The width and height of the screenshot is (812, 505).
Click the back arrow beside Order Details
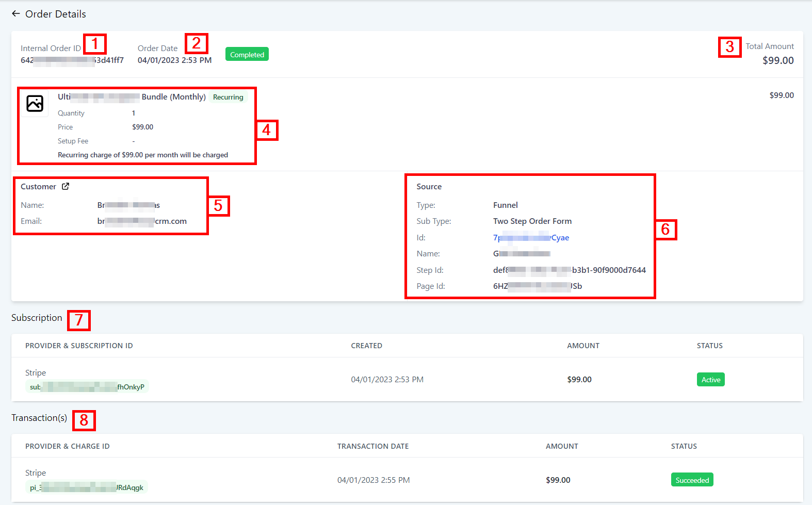[x=16, y=14]
